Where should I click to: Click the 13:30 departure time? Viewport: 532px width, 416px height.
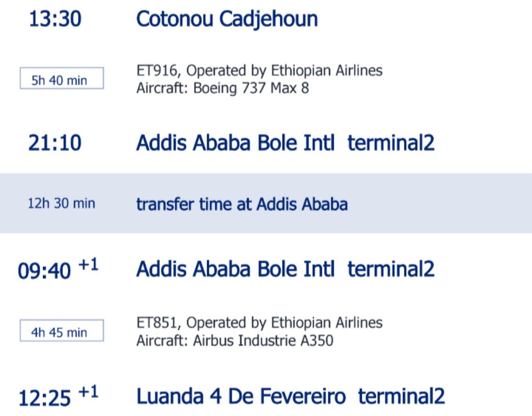pyautogui.click(x=55, y=20)
